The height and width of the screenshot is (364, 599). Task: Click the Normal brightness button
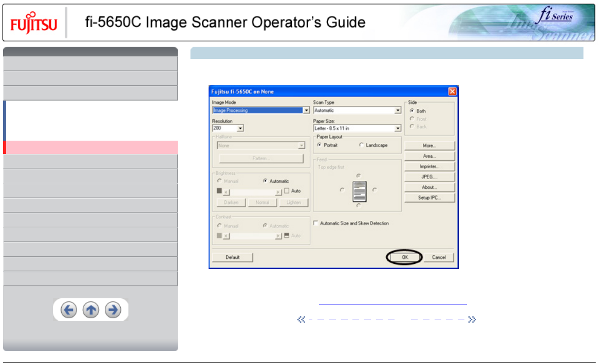[263, 202]
